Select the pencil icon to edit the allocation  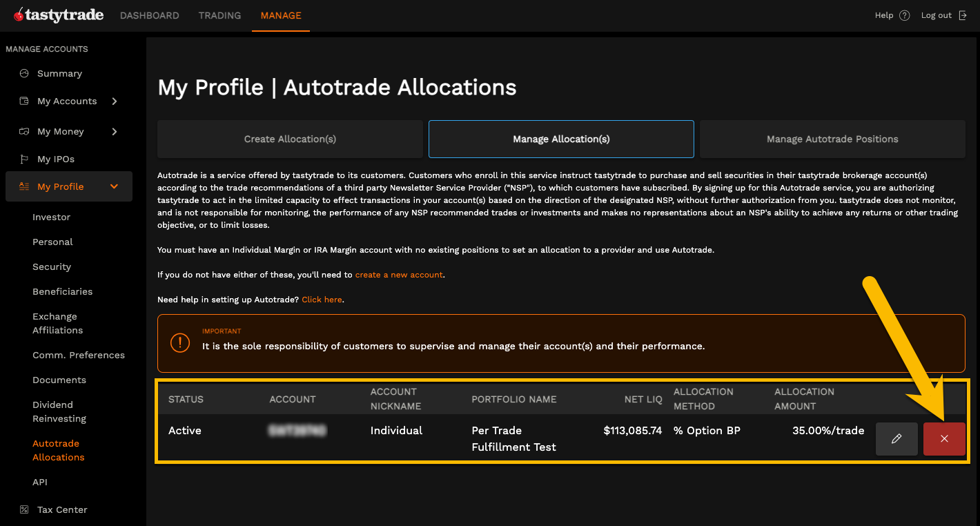896,438
